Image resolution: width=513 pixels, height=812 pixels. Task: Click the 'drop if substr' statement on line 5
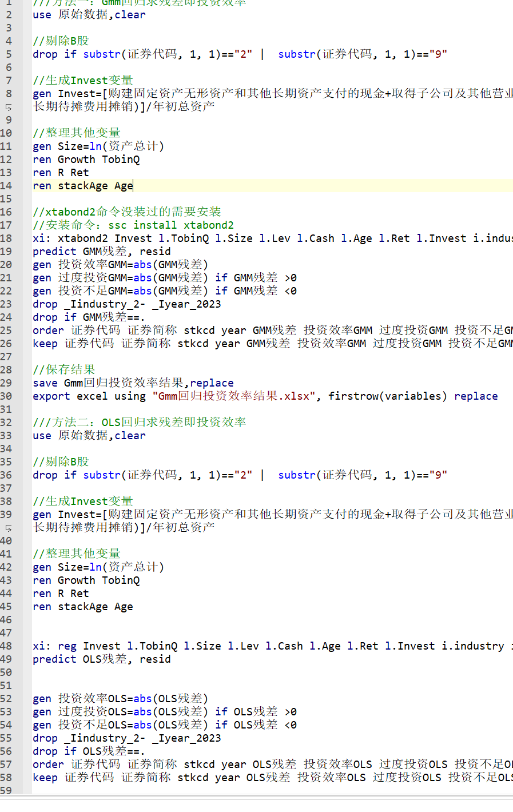[240, 54]
